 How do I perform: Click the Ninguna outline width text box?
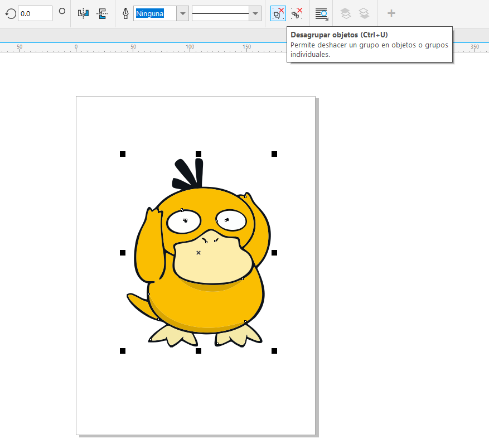click(154, 13)
